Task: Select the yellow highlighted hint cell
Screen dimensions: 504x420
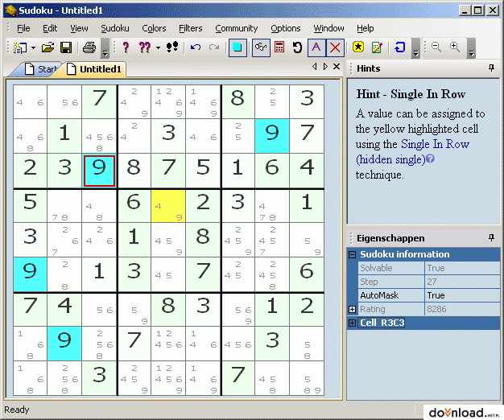Action: 168,205
